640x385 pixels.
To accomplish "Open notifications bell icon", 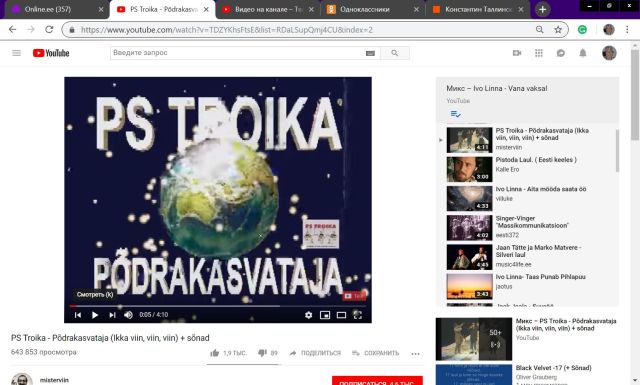I will click(583, 53).
